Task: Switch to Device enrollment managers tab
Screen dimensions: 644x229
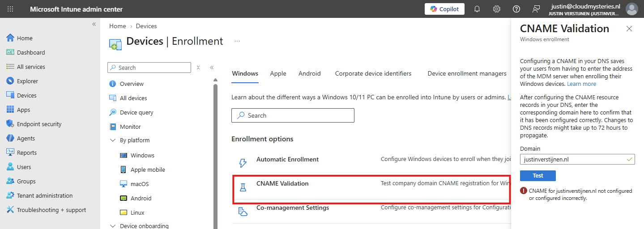Action: [x=467, y=73]
